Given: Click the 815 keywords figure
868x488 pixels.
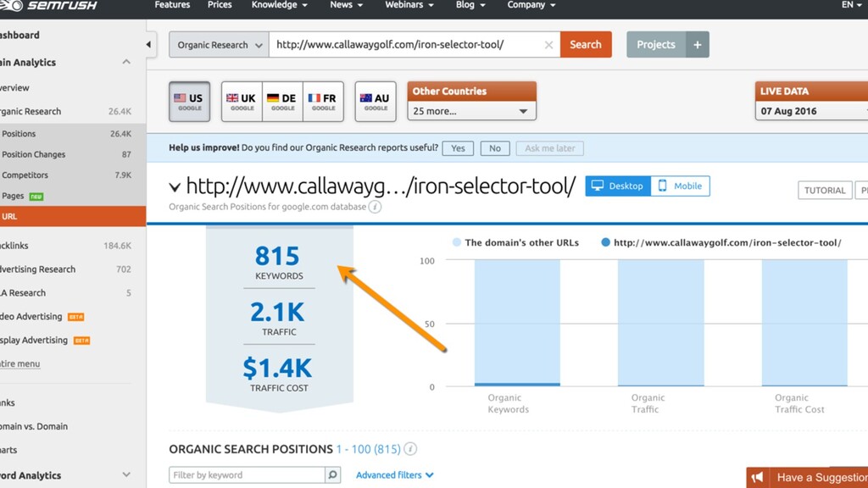Looking at the screenshot, I should click(x=277, y=256).
